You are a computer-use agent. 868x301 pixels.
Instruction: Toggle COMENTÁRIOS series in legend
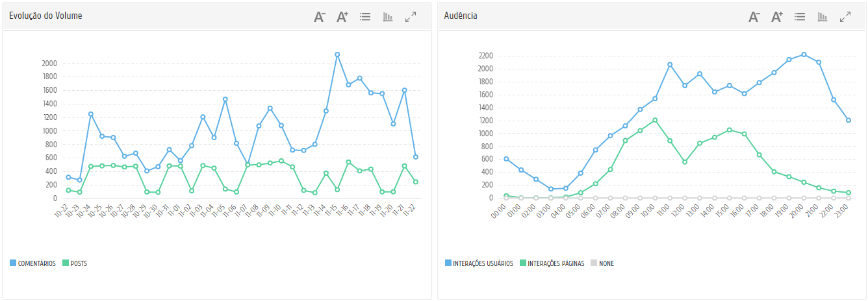coord(36,263)
